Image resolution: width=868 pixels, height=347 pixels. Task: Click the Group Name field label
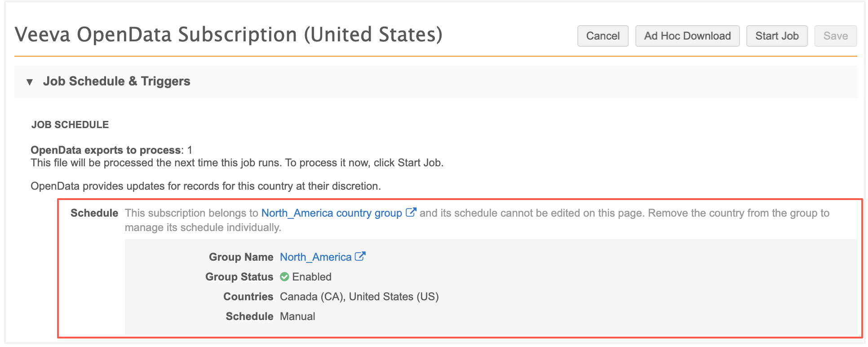(241, 257)
